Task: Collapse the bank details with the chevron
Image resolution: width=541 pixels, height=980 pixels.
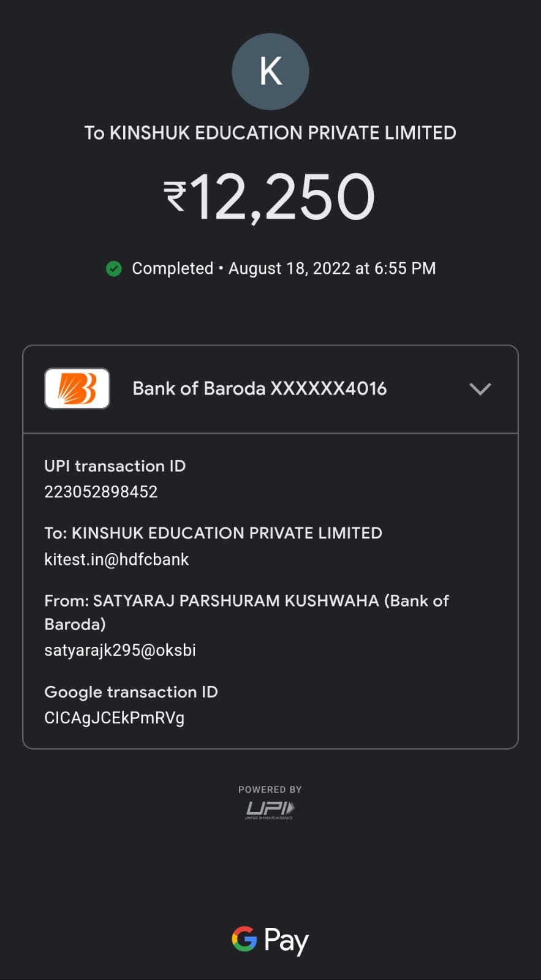Action: click(x=480, y=389)
